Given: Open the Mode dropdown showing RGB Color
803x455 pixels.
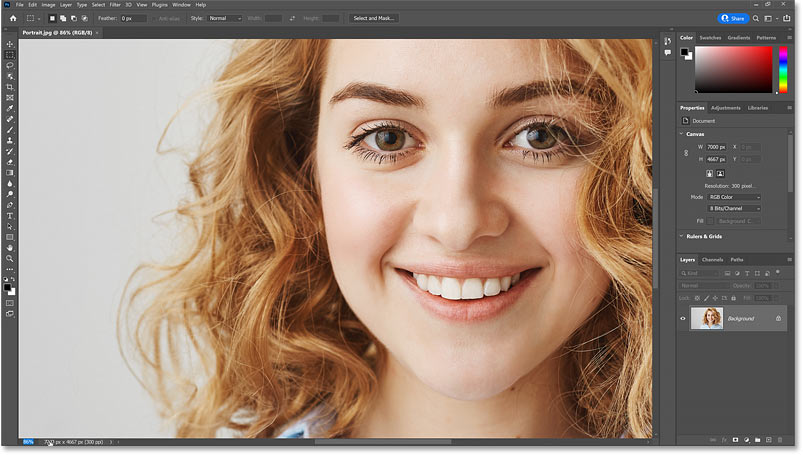Looking at the screenshot, I should point(734,197).
